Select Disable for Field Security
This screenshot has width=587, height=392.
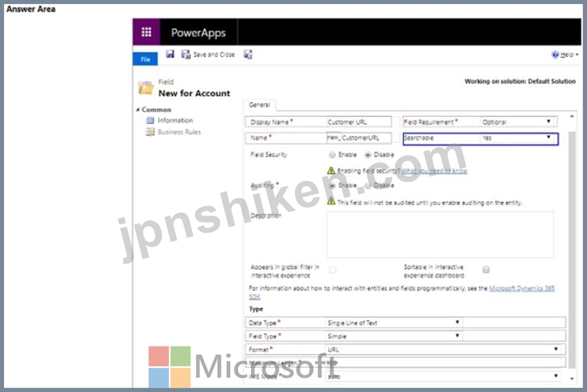coord(368,155)
